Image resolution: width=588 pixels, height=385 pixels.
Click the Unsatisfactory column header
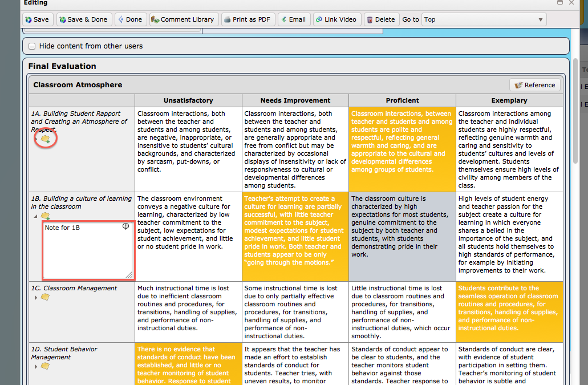[188, 100]
